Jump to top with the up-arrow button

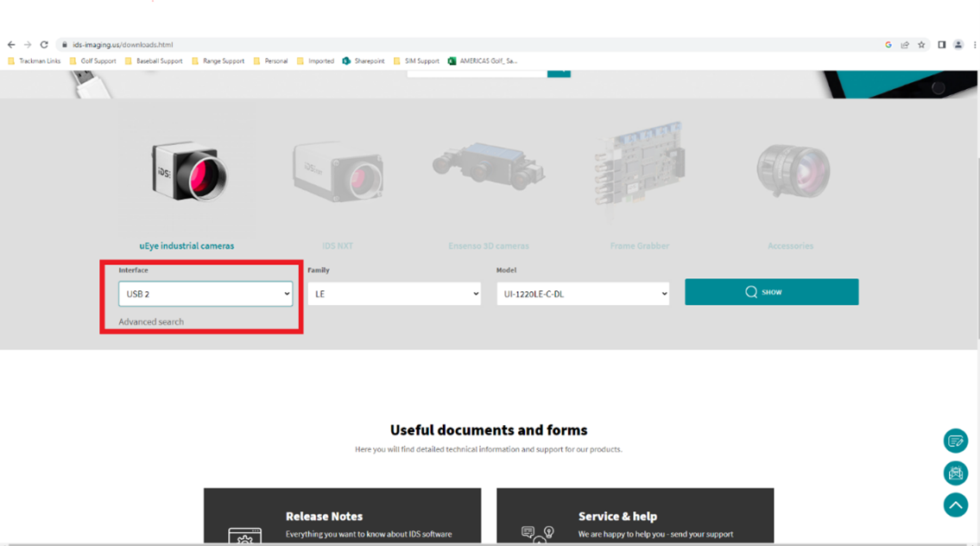pos(956,505)
